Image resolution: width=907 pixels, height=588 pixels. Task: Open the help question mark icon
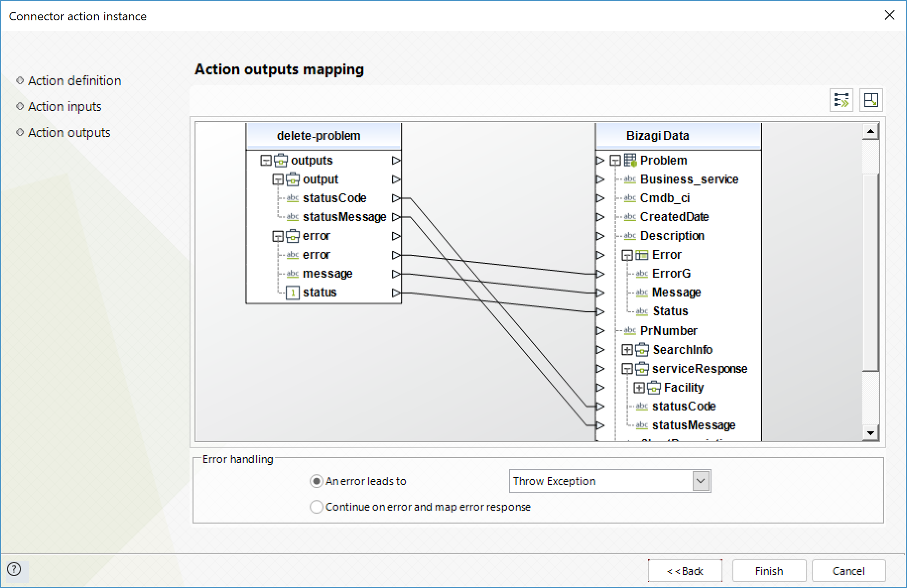point(14,569)
